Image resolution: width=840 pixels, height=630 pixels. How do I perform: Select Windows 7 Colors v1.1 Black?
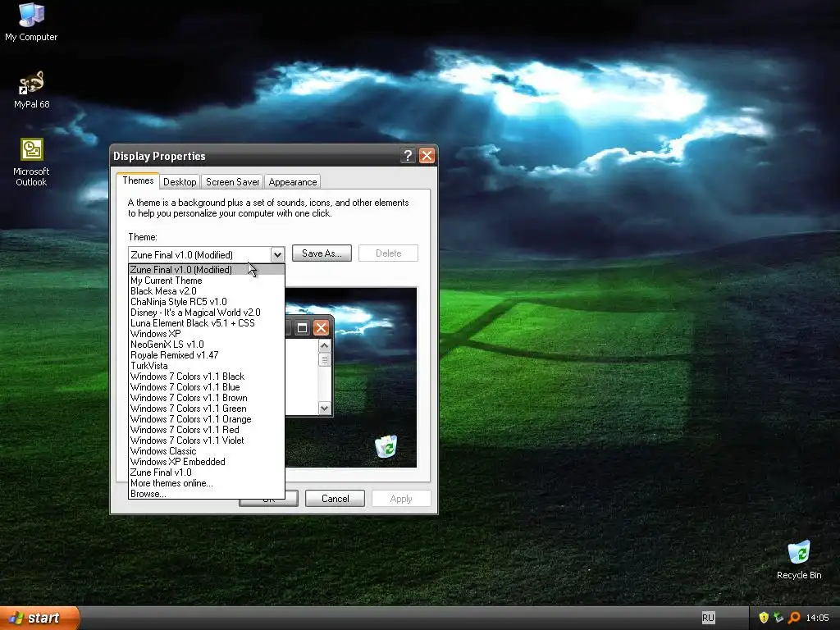click(x=206, y=377)
